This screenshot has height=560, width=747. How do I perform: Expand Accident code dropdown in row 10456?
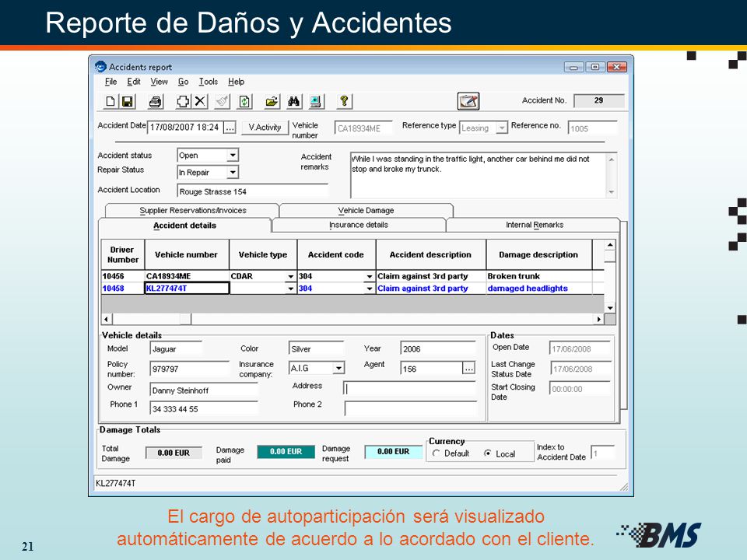click(369, 276)
